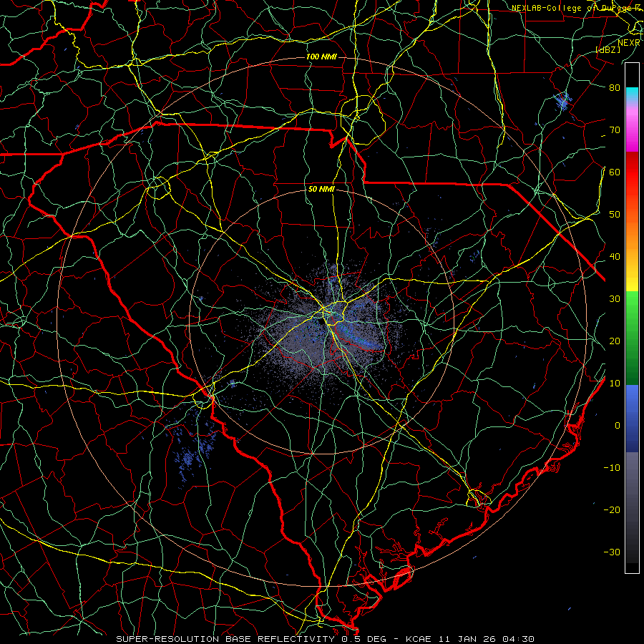Click the 40 value on the dBZ scale

coord(615,256)
